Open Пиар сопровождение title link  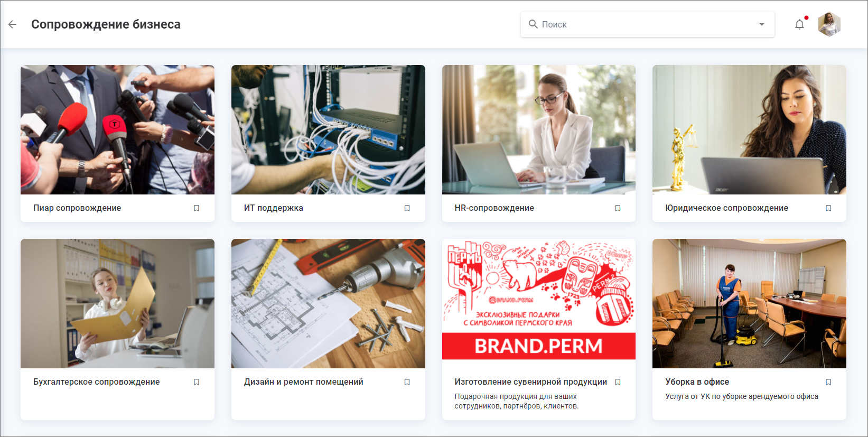pyautogui.click(x=77, y=208)
